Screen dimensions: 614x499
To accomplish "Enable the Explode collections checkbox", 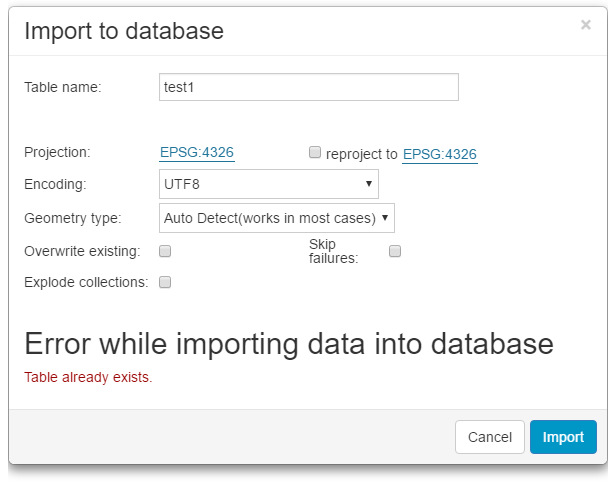I will [165, 282].
